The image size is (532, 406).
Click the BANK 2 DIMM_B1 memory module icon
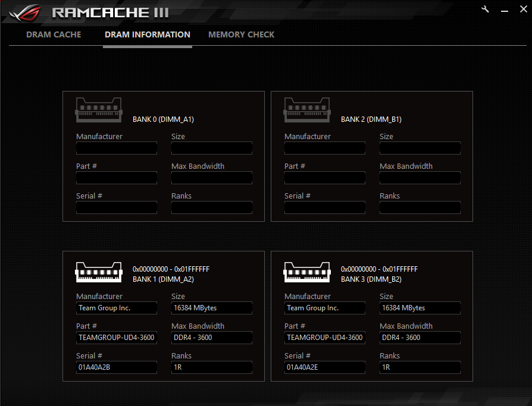coord(307,110)
